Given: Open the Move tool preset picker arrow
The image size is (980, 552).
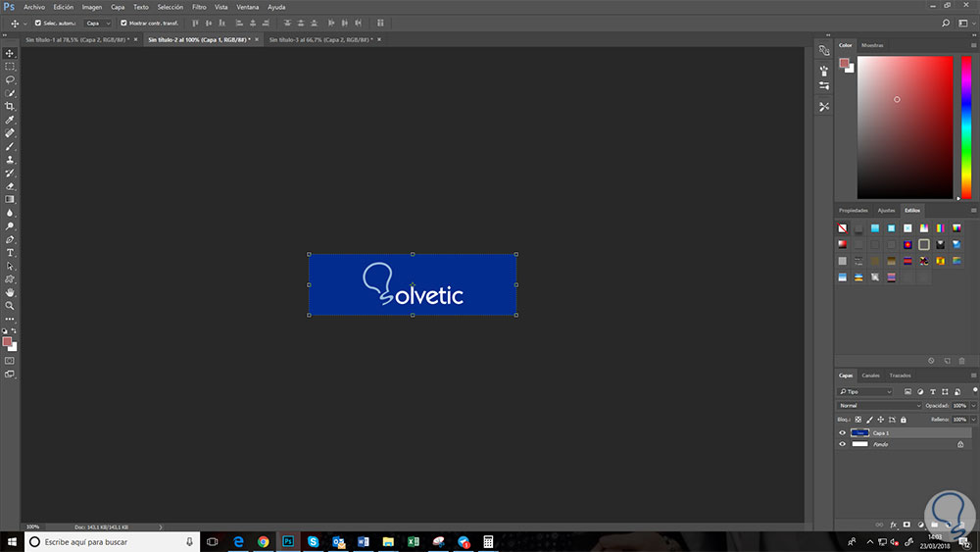Looking at the screenshot, I should click(x=25, y=24).
